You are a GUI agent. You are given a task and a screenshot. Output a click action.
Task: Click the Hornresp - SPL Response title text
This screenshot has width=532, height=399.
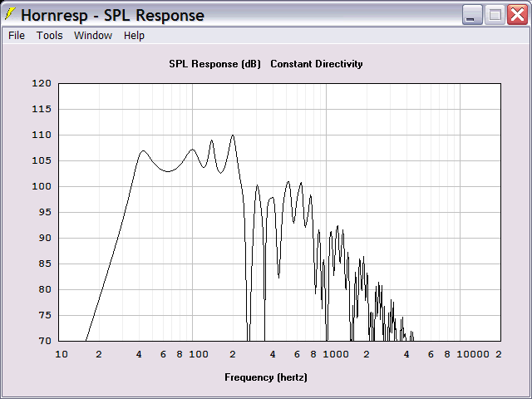coord(113,15)
